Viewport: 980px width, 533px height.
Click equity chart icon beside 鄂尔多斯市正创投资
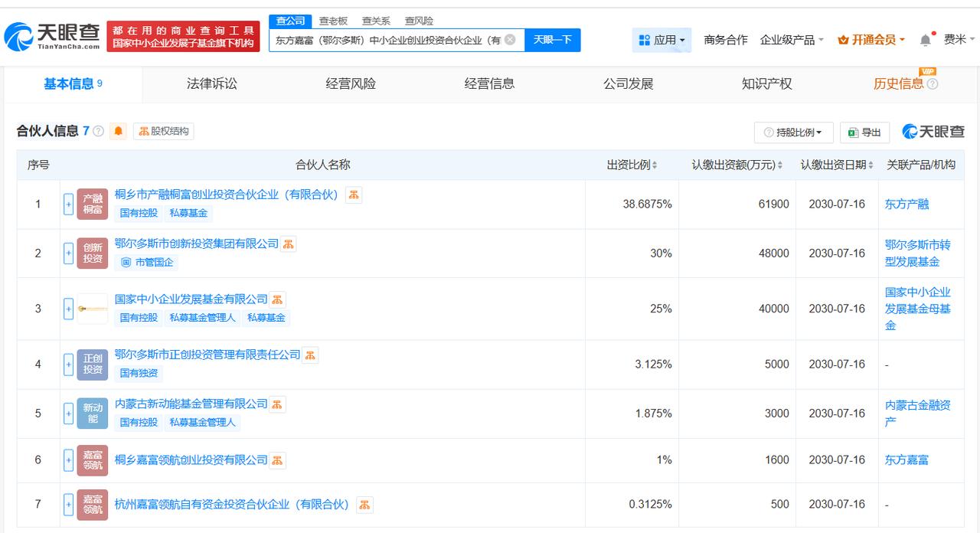click(x=310, y=355)
